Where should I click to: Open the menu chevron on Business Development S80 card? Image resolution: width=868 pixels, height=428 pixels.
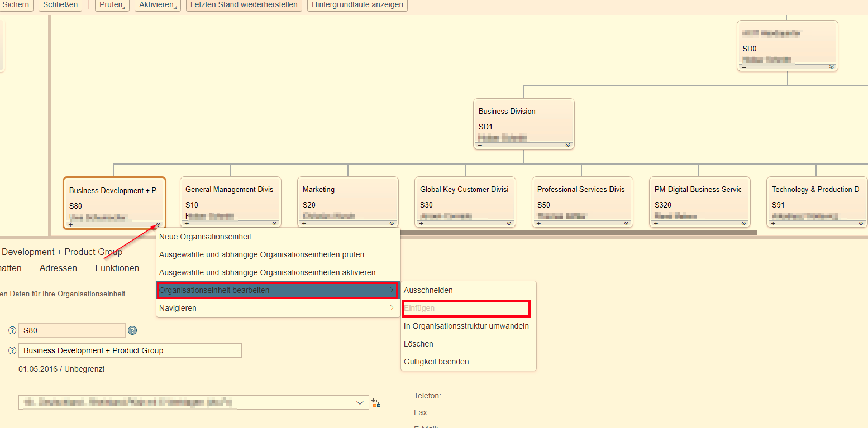[x=159, y=224]
